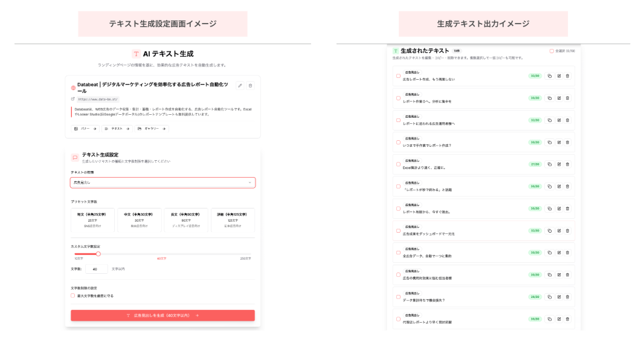The width and height of the screenshot is (644, 339).
Task: Select the 長文 90文字 preset card
Action: [x=186, y=220]
